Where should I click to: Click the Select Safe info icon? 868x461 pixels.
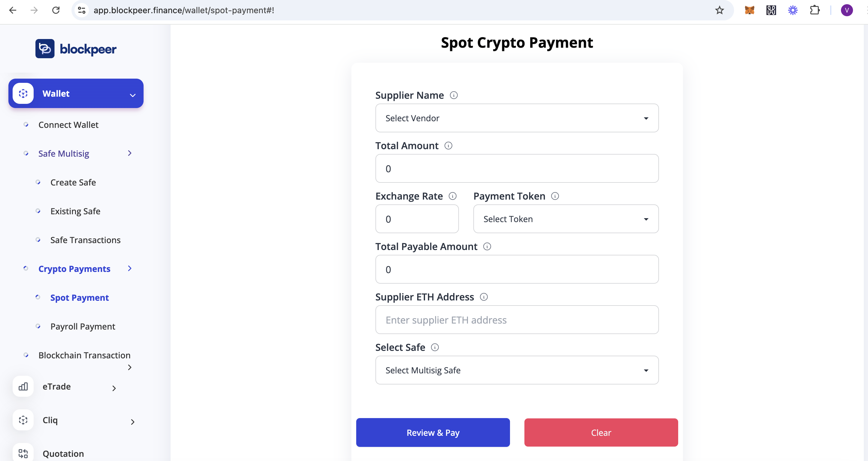click(x=435, y=347)
